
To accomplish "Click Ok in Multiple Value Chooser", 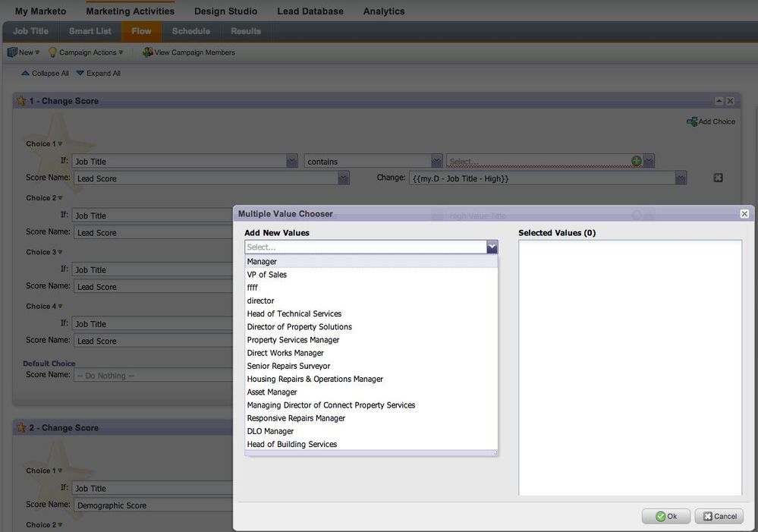I will click(x=666, y=516).
